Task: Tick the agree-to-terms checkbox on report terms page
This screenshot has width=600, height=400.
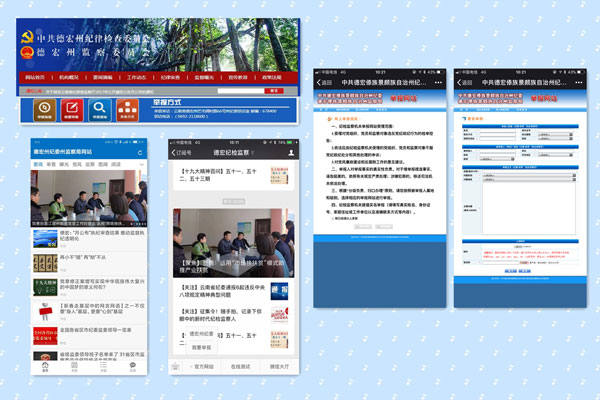Action: click(x=332, y=219)
